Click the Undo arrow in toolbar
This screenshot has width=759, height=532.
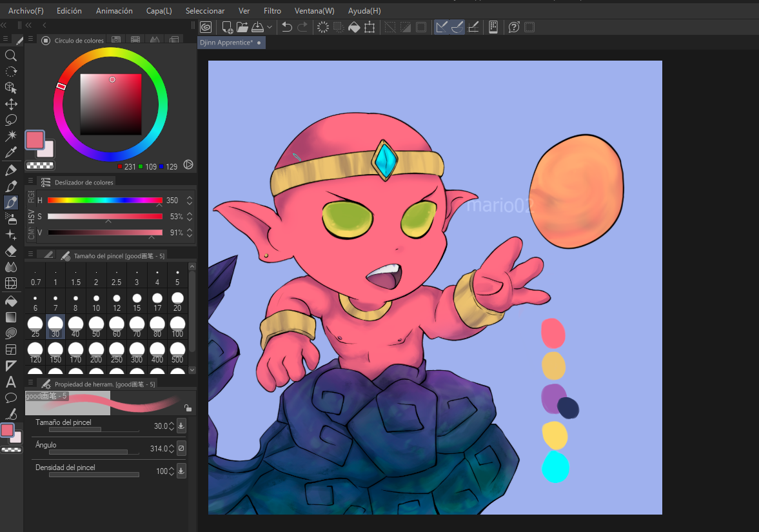coord(287,27)
